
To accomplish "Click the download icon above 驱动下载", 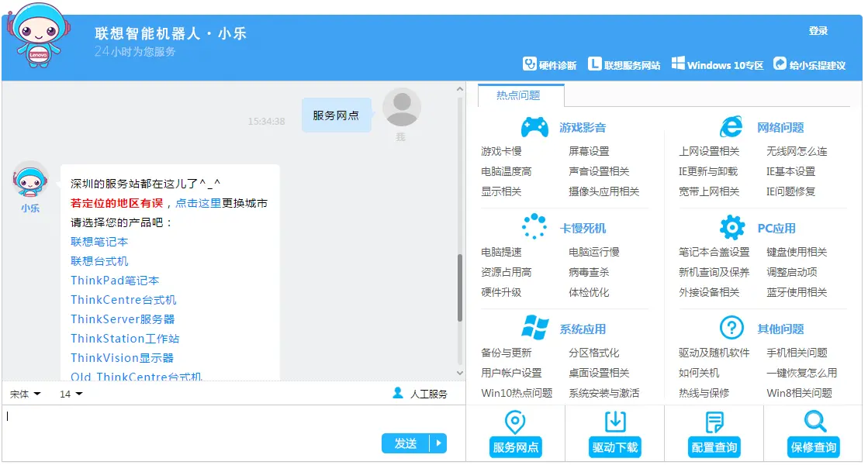I will (615, 422).
